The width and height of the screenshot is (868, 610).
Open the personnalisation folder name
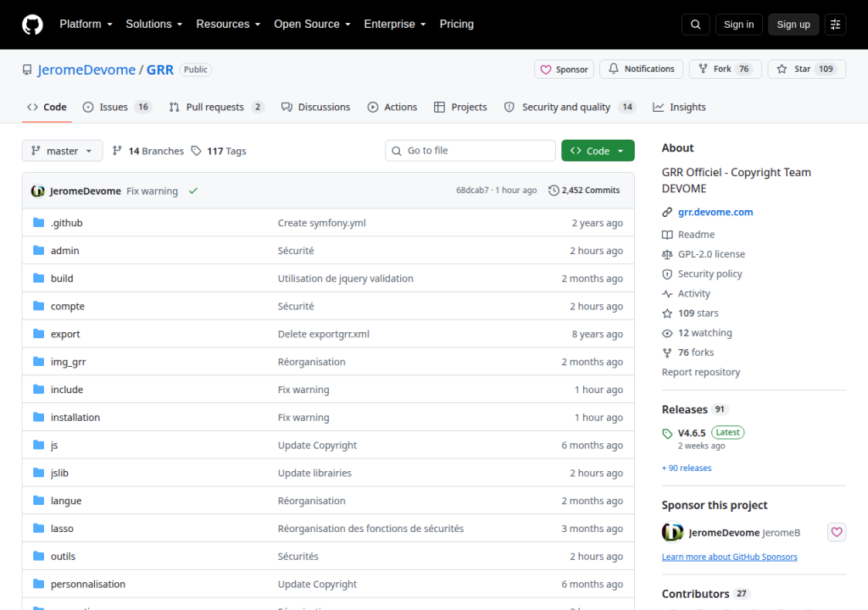[88, 584]
